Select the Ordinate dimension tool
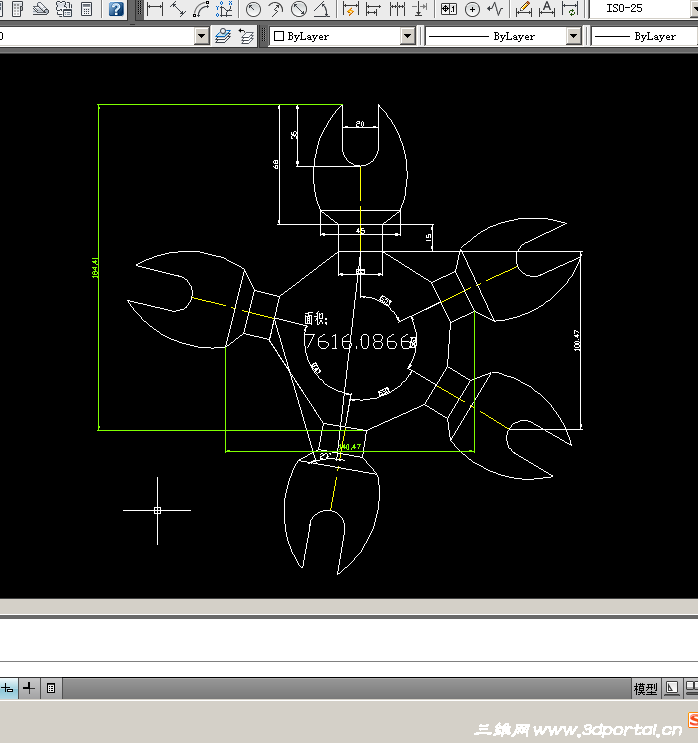Image resolution: width=698 pixels, height=743 pixels. (x=224, y=9)
